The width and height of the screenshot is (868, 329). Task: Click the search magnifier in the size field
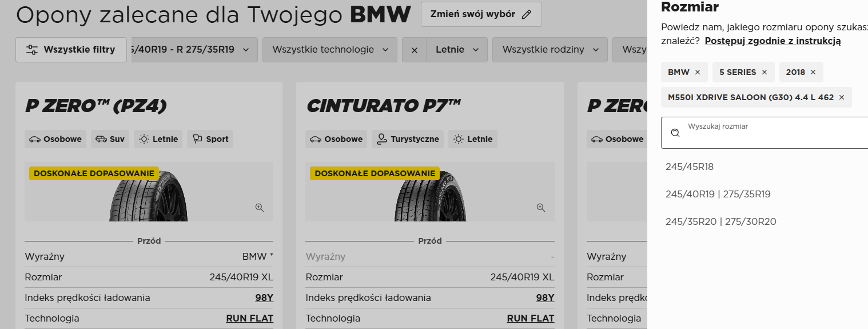(x=675, y=133)
